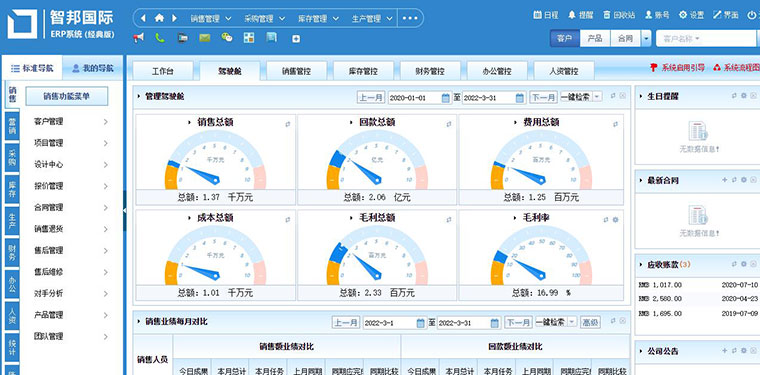The width and height of the screenshot is (760, 375).
Task: Expand 项目管理 submenu
Action: 71,143
